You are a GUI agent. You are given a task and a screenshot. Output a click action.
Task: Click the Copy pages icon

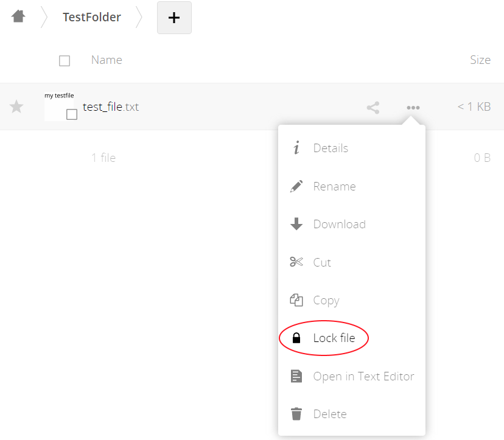click(296, 300)
